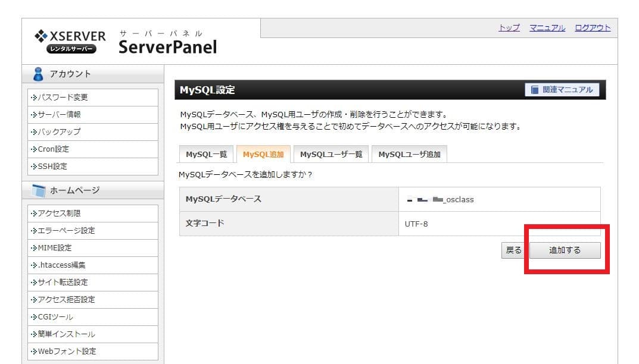Open the マニュアル link in header
639x364 pixels.
(x=547, y=28)
